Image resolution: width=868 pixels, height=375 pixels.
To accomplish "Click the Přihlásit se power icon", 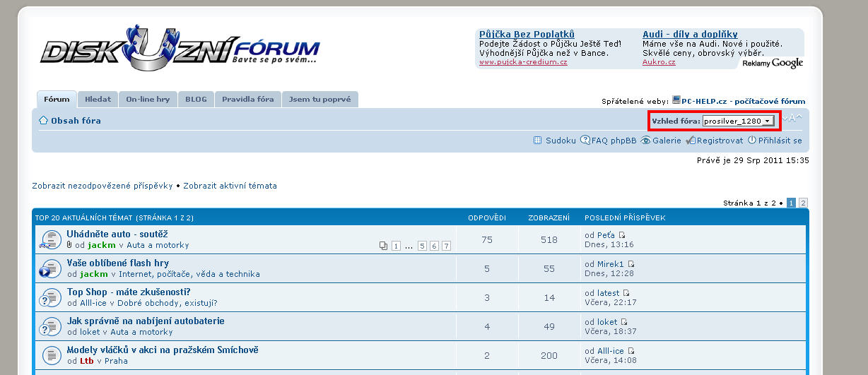I will [752, 141].
